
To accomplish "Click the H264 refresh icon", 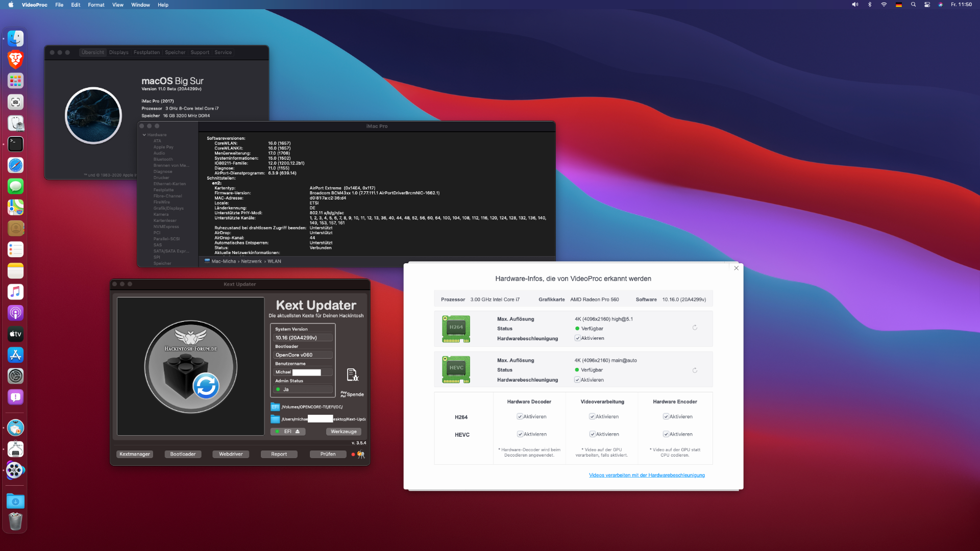I will pyautogui.click(x=695, y=328).
